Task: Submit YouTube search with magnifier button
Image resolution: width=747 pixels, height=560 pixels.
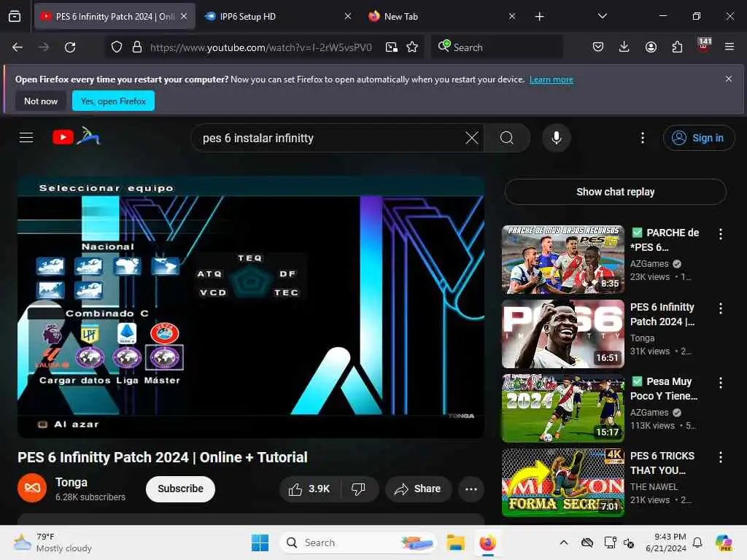Action: pyautogui.click(x=507, y=138)
